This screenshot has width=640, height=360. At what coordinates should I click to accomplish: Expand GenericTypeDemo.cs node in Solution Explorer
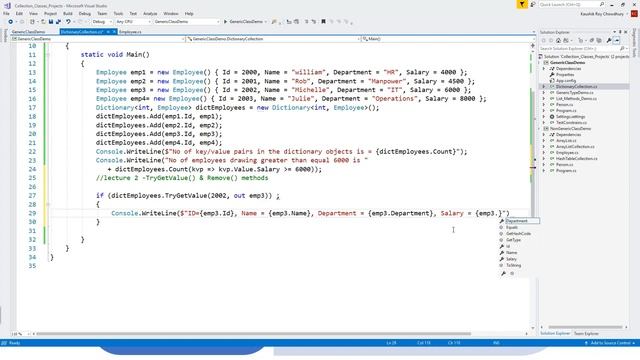[544, 93]
